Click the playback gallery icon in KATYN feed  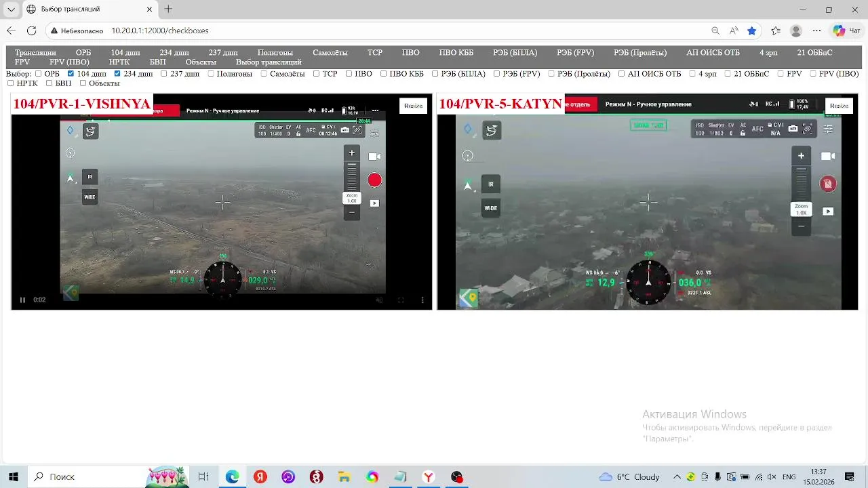[x=828, y=211]
